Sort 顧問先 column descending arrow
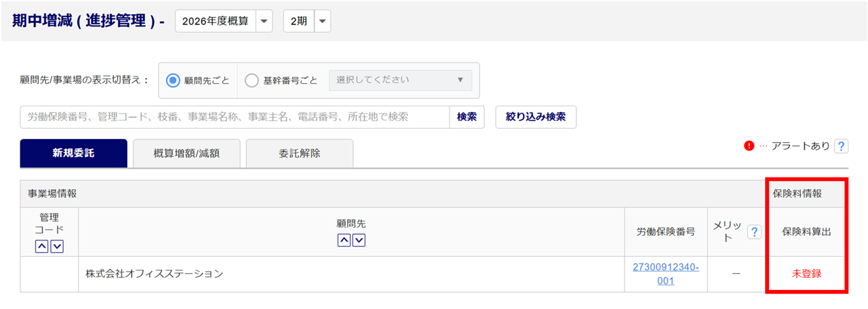Screen dimensions: 868x309 click(x=359, y=240)
